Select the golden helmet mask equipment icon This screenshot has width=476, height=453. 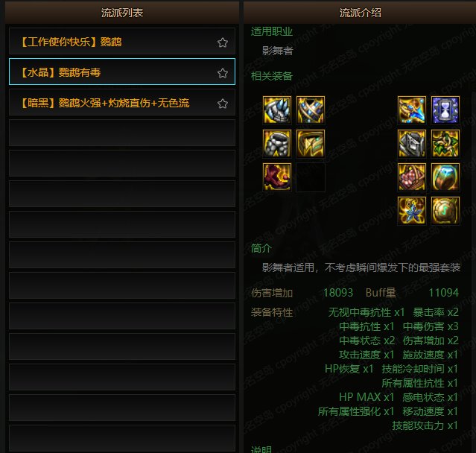pos(310,143)
